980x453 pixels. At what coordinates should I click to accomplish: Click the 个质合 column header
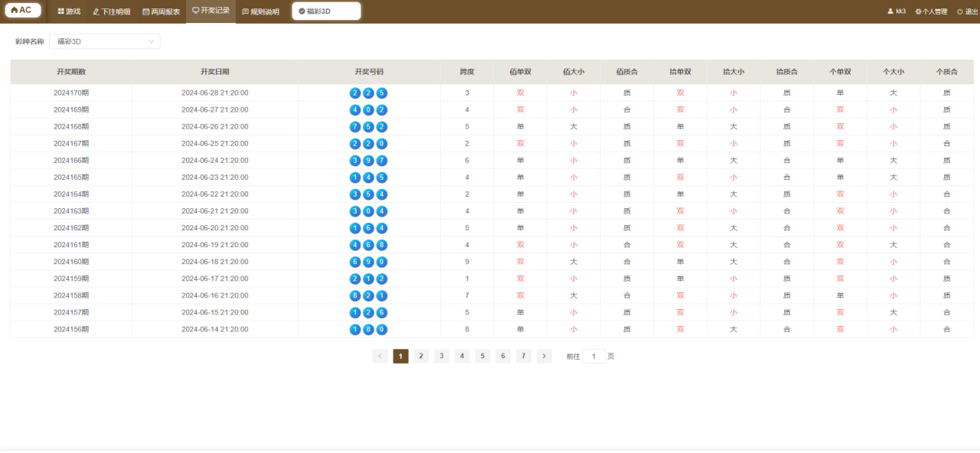click(947, 72)
